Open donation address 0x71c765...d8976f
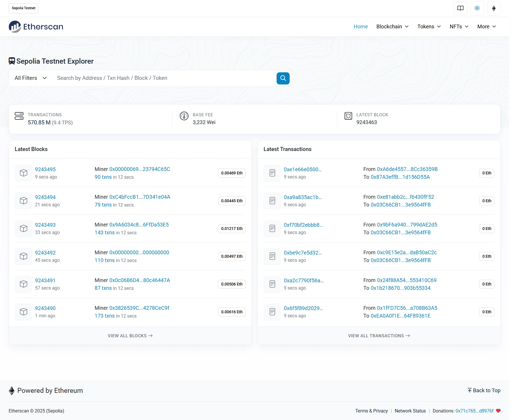This screenshot has width=526, height=420. coord(474,411)
